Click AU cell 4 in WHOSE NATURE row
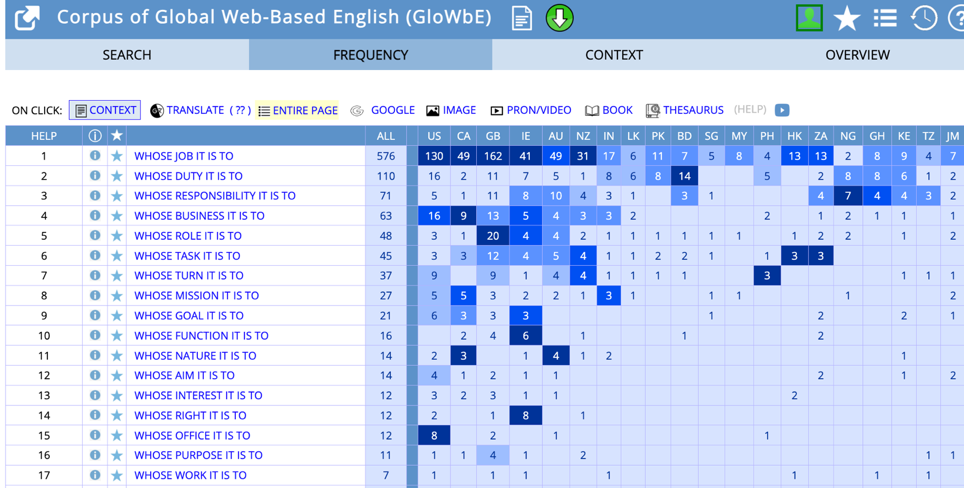 pos(556,355)
